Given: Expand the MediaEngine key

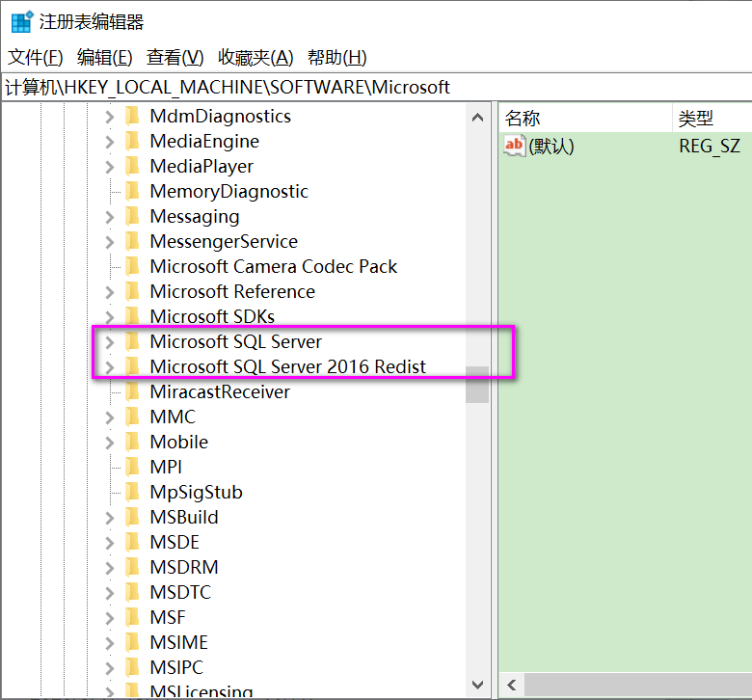Looking at the screenshot, I should coord(110,142).
